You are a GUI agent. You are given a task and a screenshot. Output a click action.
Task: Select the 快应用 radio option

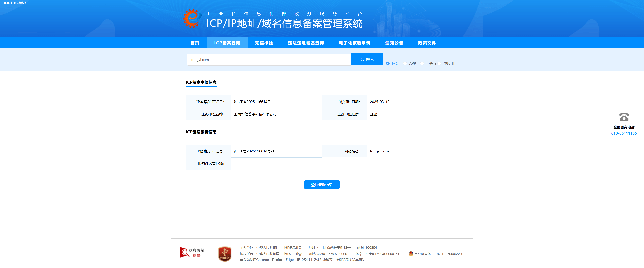pyautogui.click(x=439, y=63)
